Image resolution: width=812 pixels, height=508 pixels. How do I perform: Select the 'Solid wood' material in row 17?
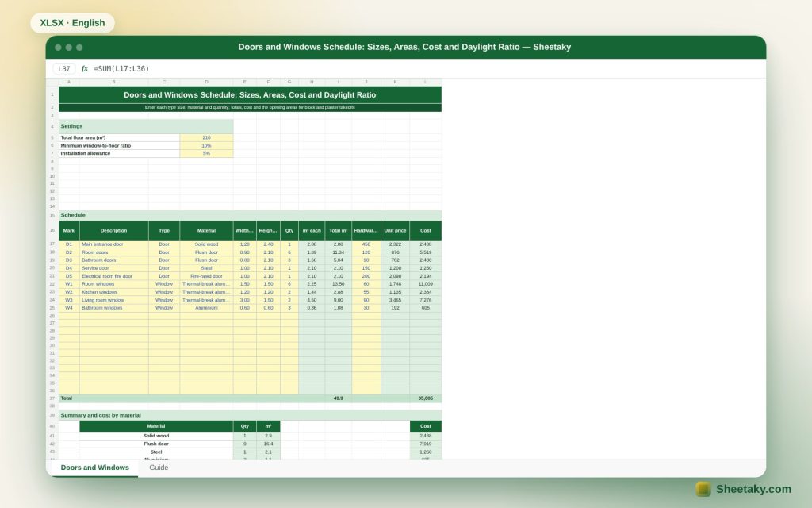(x=206, y=244)
